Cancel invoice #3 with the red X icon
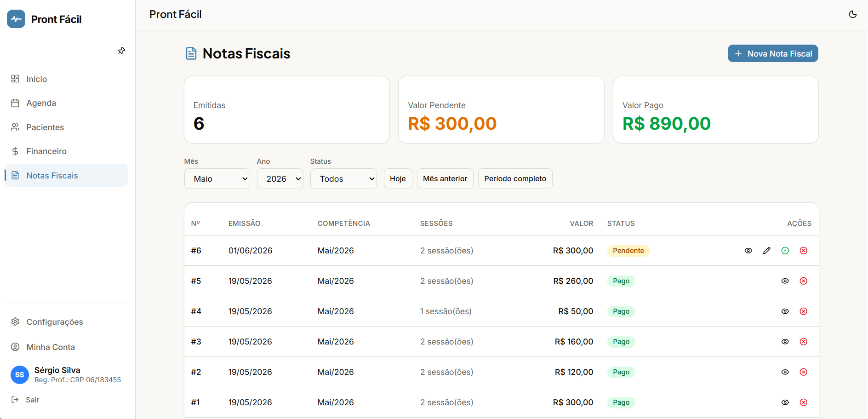Screen dimensions: 868x419 [804, 342]
